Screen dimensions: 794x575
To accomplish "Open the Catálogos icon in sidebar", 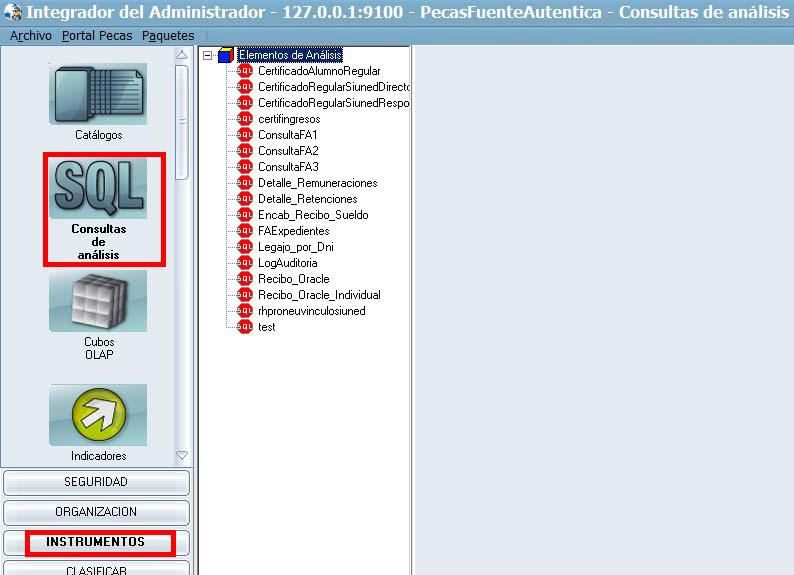I will (x=98, y=94).
